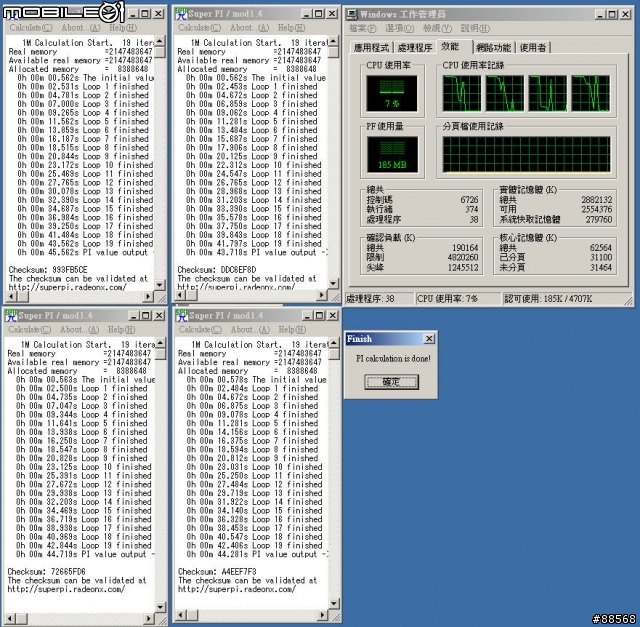
Task: Click the 43.718s PI value output line
Action: (256, 252)
